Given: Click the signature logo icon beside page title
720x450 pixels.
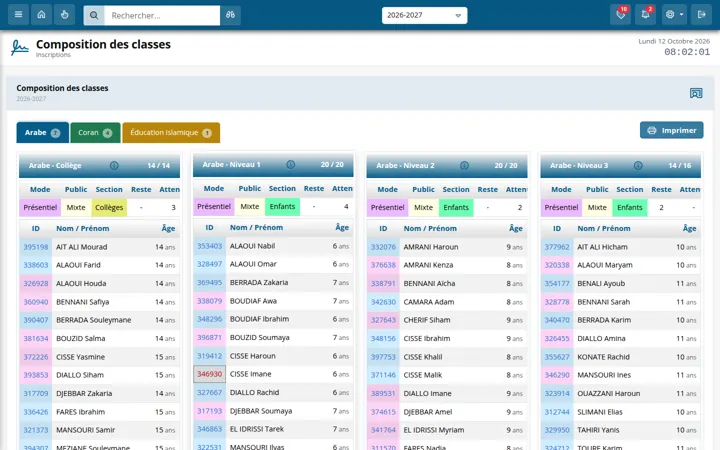Looking at the screenshot, I should click(x=20, y=47).
